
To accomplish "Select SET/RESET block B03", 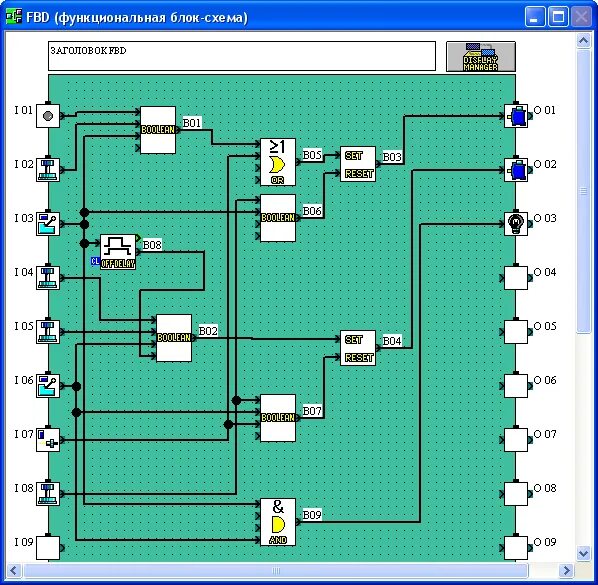I will click(x=358, y=164).
